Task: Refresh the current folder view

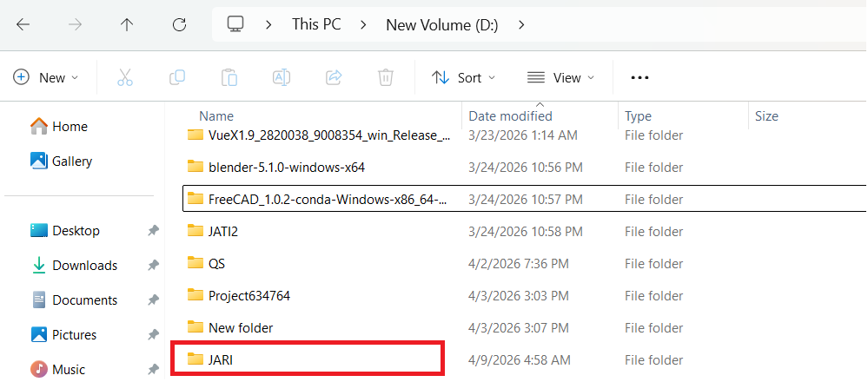Action: click(x=179, y=25)
